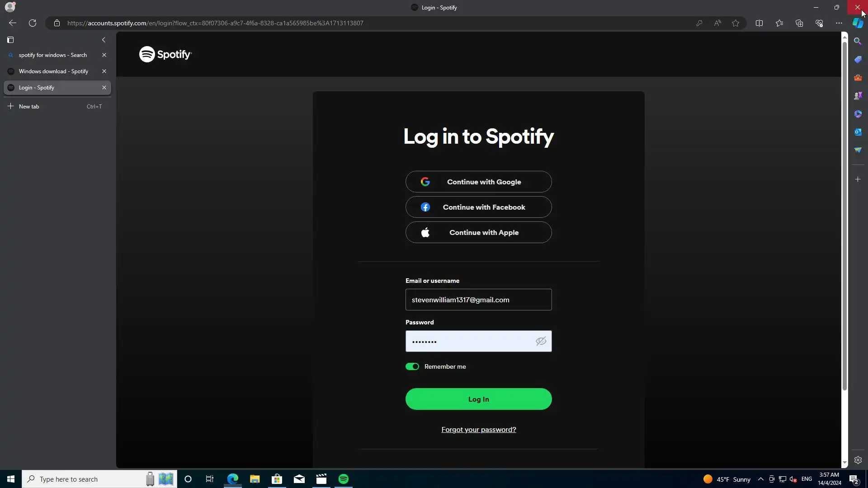Click the Spotify logo in page header
868x488 pixels.
[x=165, y=54]
